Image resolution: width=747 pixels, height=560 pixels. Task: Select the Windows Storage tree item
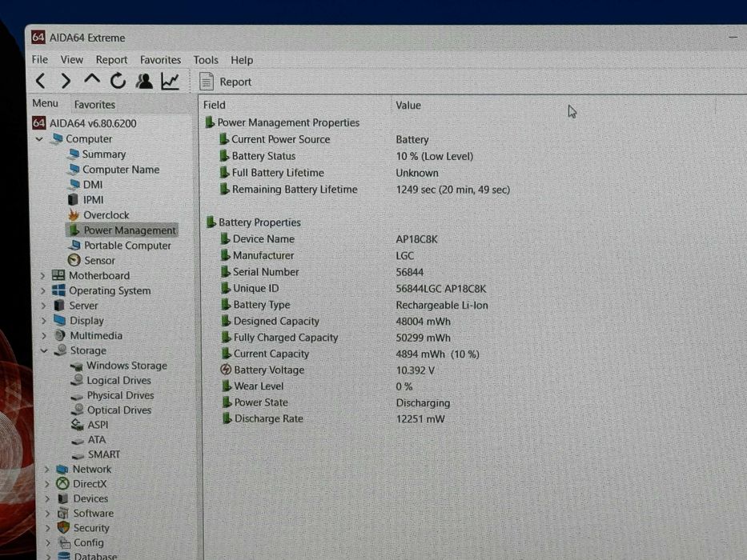point(118,366)
